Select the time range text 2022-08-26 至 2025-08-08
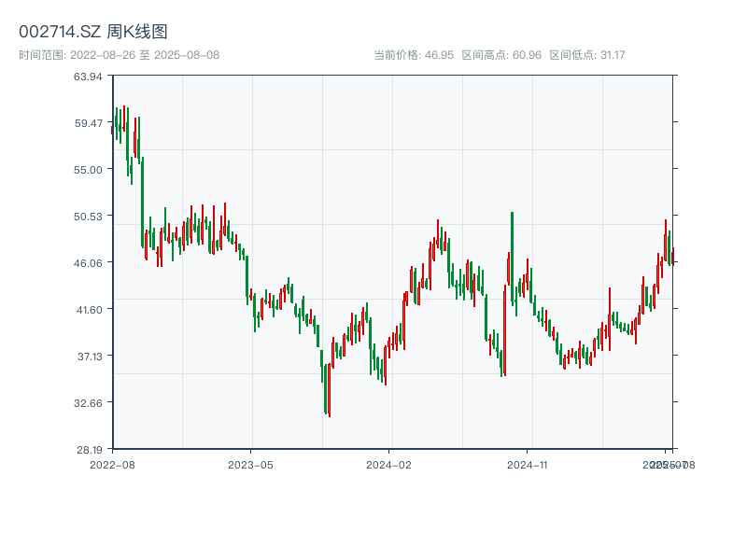Viewport: 747px width, 560px height. [145, 55]
